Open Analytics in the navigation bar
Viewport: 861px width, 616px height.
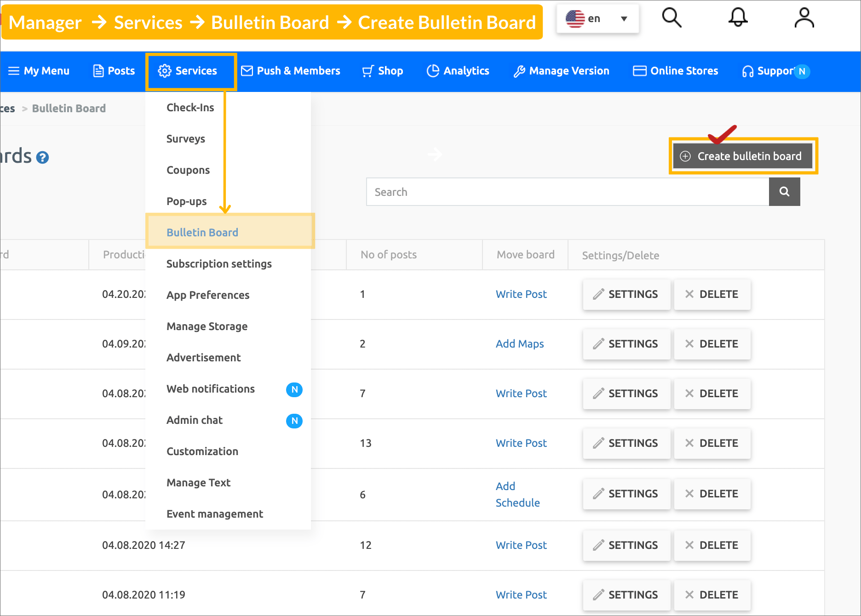458,71
